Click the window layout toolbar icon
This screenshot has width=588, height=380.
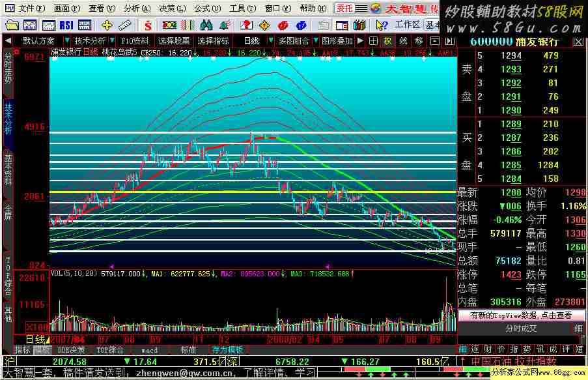(342, 25)
